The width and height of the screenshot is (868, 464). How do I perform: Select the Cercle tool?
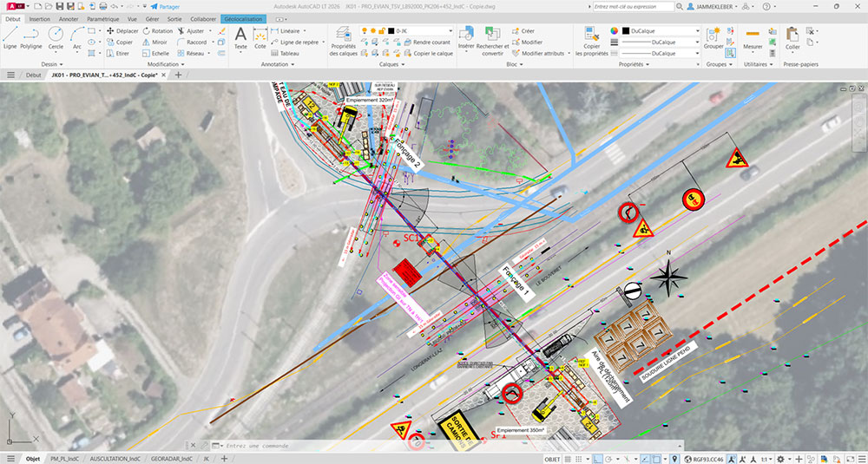pyautogui.click(x=56, y=37)
